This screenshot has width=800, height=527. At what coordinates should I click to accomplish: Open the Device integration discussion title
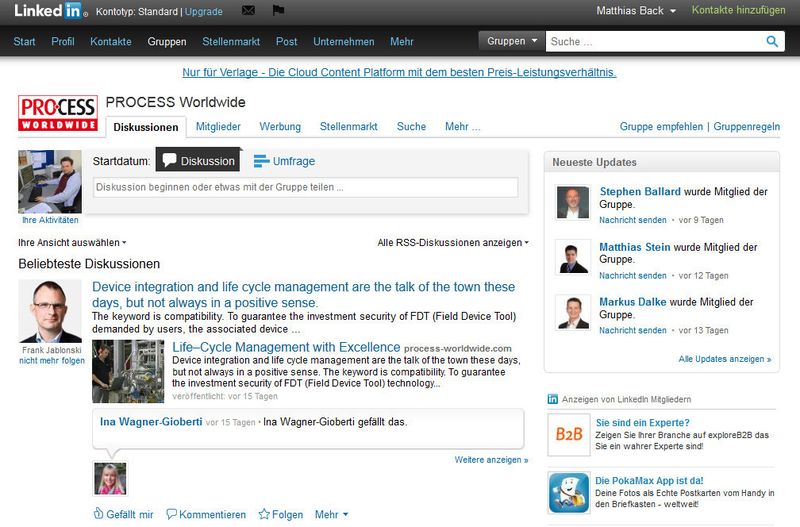coord(304,294)
